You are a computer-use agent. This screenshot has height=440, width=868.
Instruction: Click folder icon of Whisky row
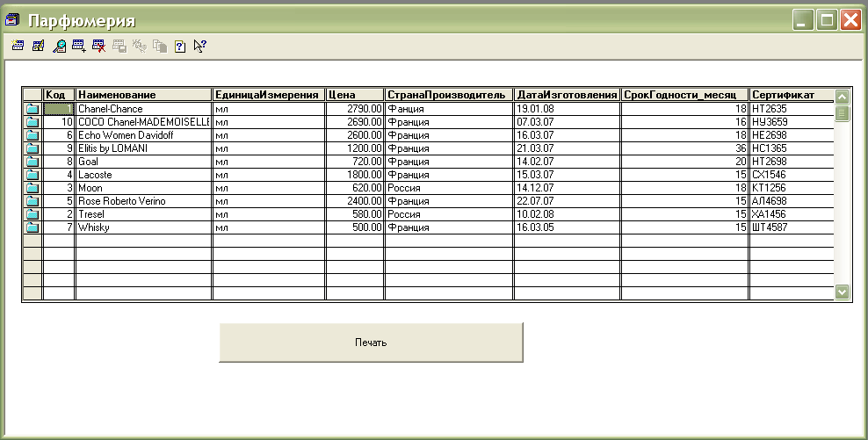33,227
